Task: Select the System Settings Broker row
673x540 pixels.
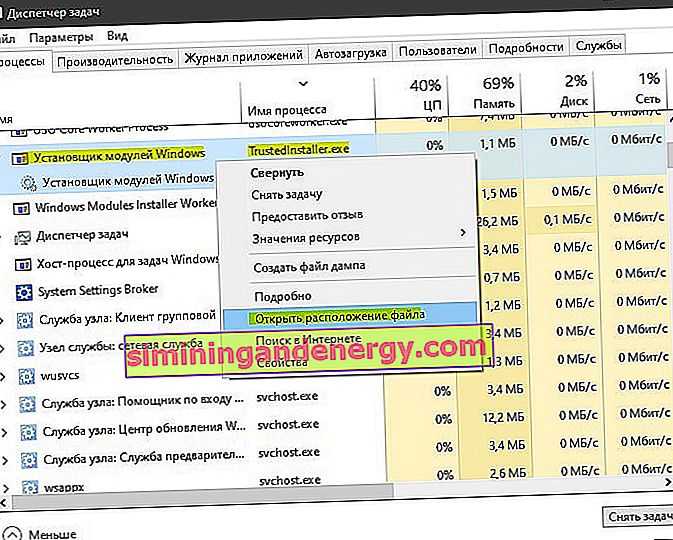Action: point(98,291)
